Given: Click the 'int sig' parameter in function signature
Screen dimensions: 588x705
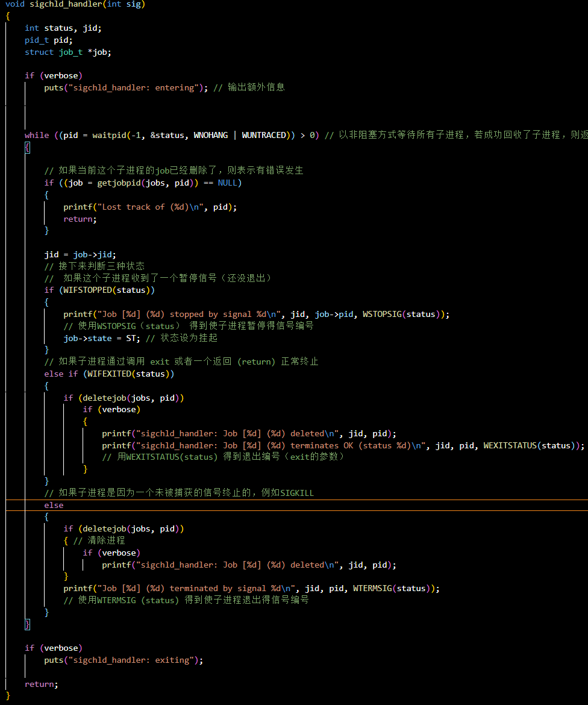Looking at the screenshot, I should 124,4.
